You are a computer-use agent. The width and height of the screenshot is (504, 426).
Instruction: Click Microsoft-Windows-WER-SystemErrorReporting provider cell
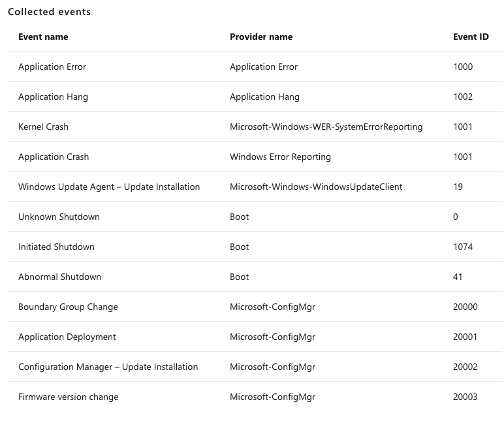tap(326, 127)
